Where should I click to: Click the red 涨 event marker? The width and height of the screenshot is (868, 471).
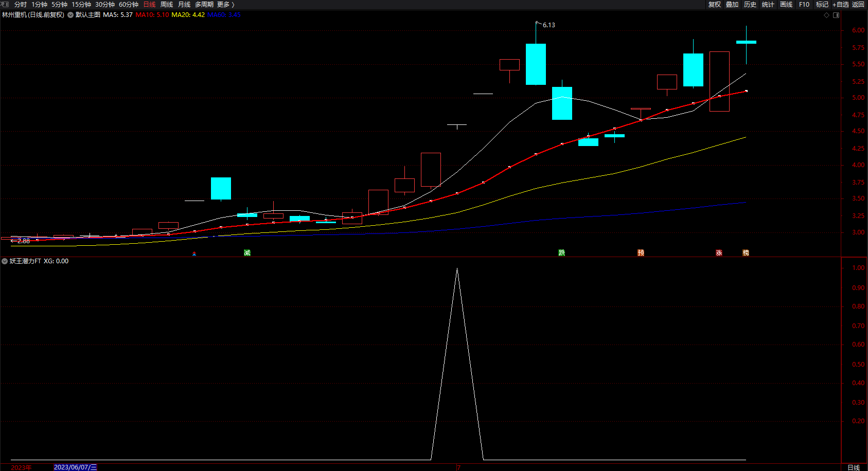[719, 252]
